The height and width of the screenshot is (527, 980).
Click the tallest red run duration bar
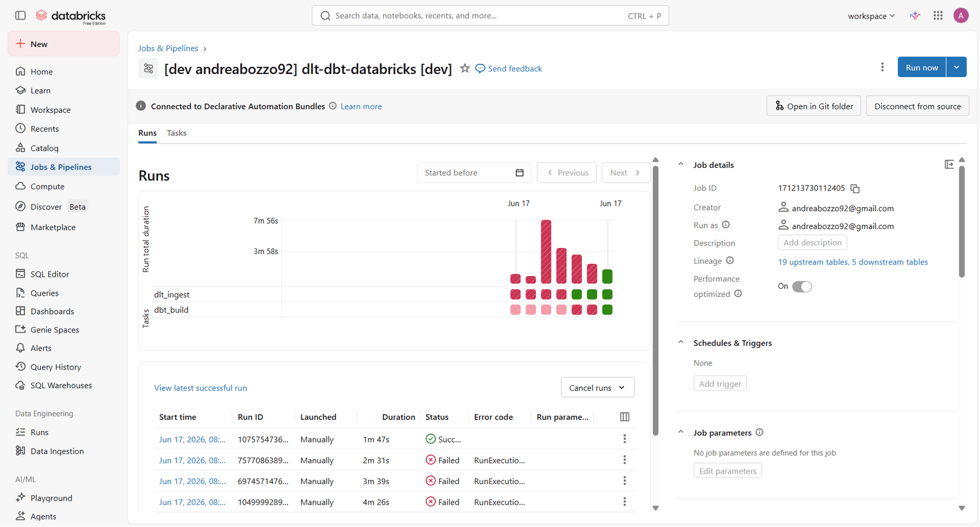tap(546, 252)
